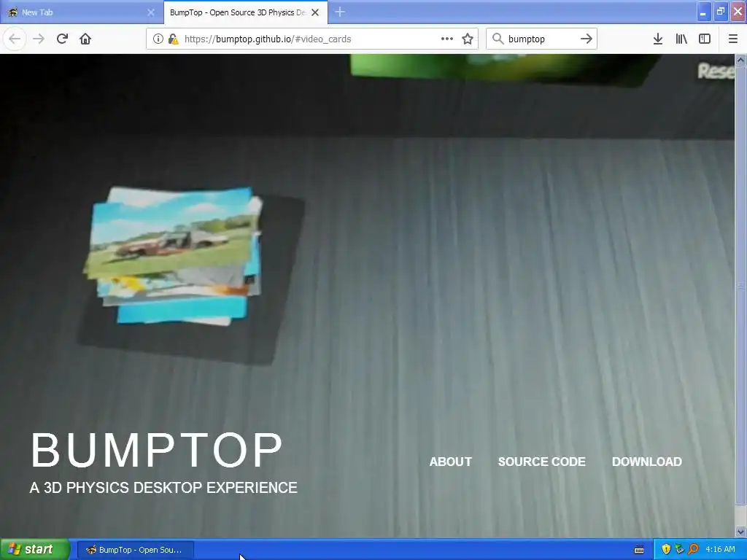Open the connection security padlock warning
This screenshot has width=747, height=560.
click(173, 39)
